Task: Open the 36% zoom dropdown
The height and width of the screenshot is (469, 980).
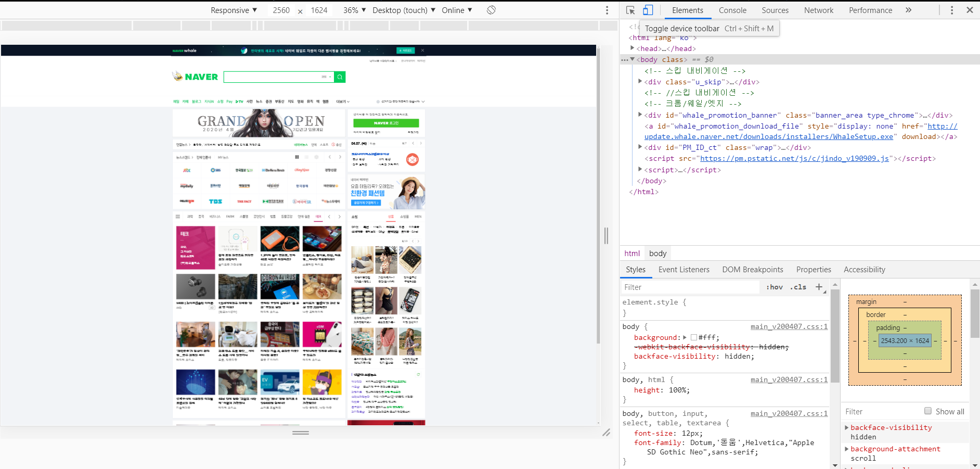Action: [x=354, y=10]
